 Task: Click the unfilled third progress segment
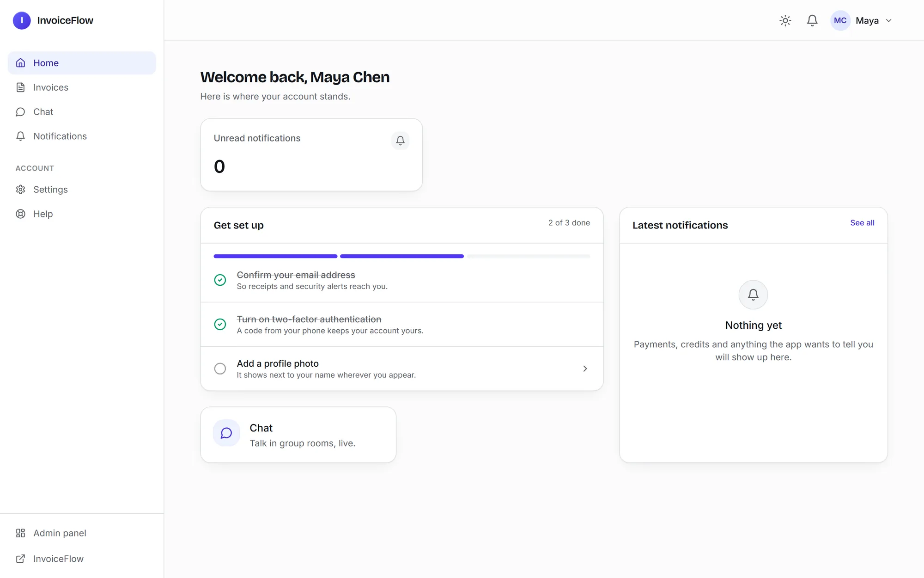[528, 256]
